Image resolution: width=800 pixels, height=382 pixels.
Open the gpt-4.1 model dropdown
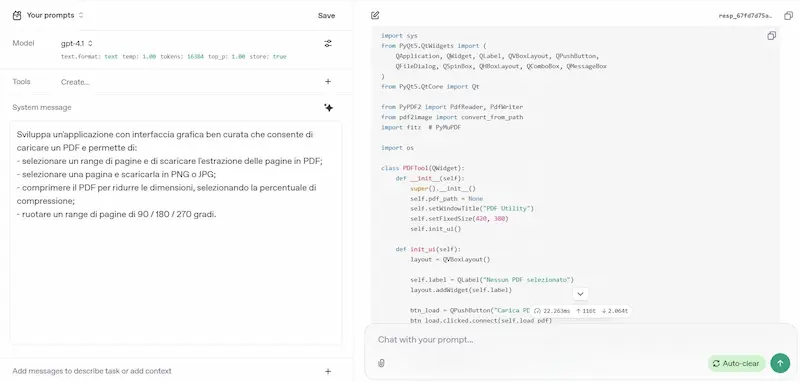click(x=77, y=43)
